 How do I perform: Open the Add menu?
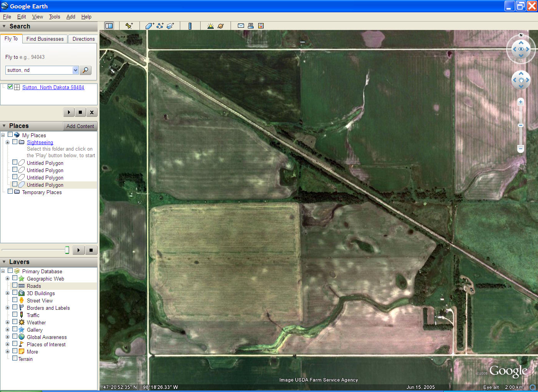coord(71,17)
